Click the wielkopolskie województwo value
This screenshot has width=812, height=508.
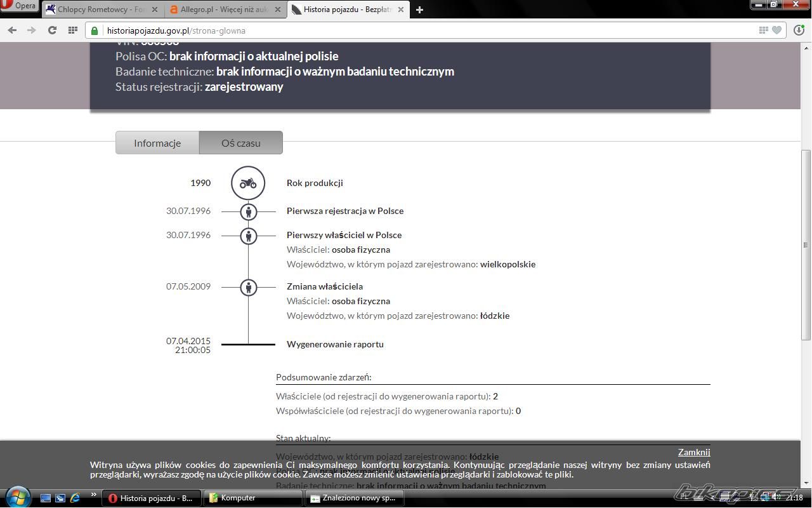click(x=507, y=264)
